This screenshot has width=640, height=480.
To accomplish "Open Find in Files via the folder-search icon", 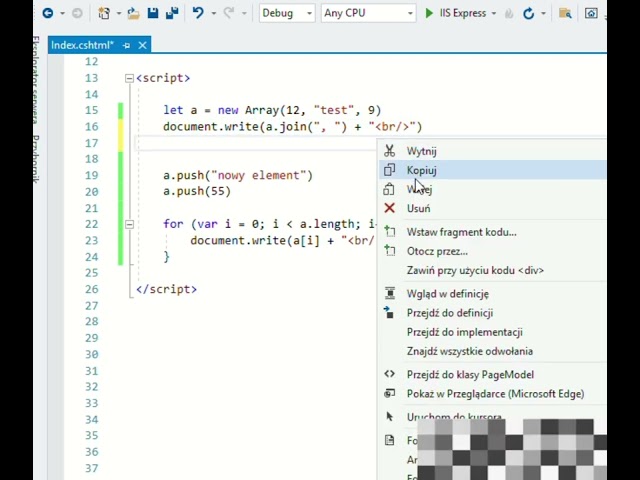I will [x=565, y=13].
